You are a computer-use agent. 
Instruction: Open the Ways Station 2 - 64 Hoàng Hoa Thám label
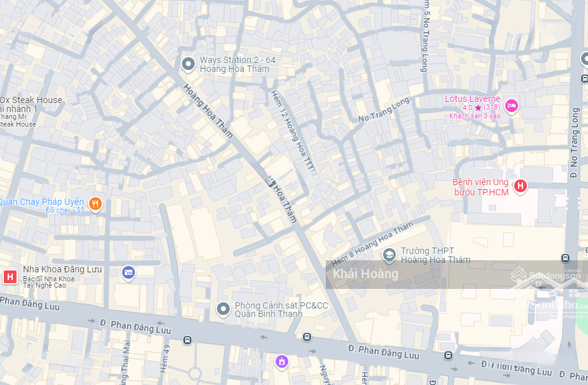[238, 64]
